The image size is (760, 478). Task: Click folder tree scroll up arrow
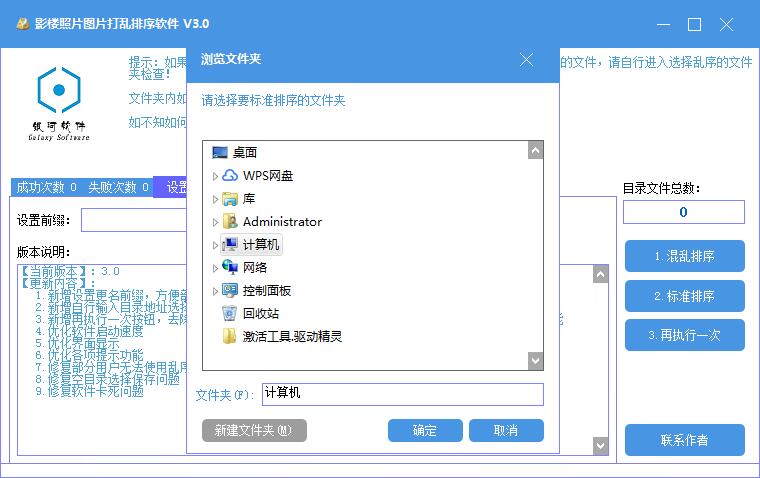535,151
